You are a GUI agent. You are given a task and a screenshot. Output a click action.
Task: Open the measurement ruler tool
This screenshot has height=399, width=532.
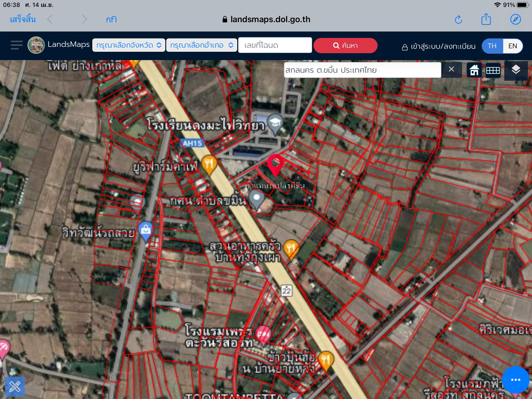15,386
